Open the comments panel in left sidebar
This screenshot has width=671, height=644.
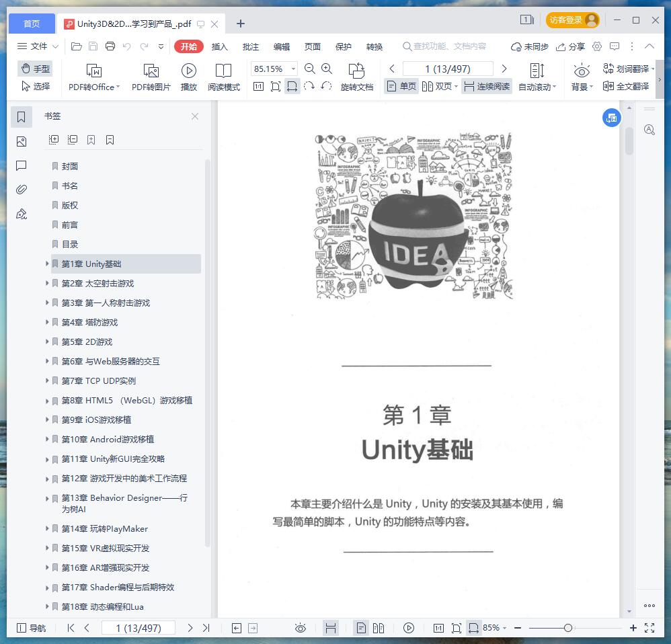tap(21, 165)
